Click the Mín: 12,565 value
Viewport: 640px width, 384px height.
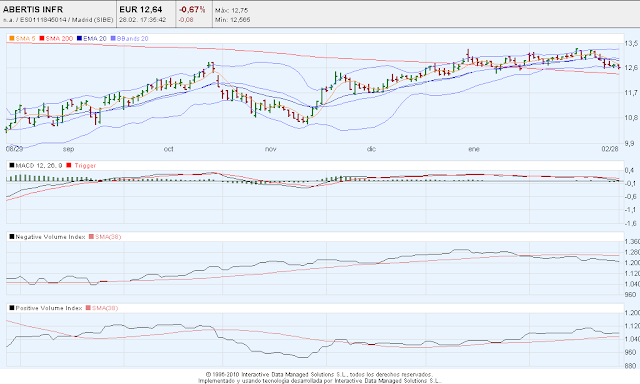(233, 20)
